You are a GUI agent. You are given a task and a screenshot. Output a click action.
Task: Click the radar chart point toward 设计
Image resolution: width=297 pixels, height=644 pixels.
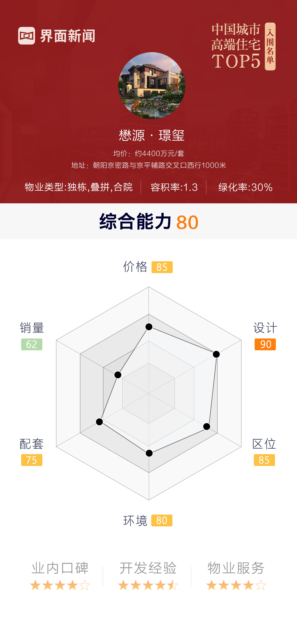tap(216, 354)
